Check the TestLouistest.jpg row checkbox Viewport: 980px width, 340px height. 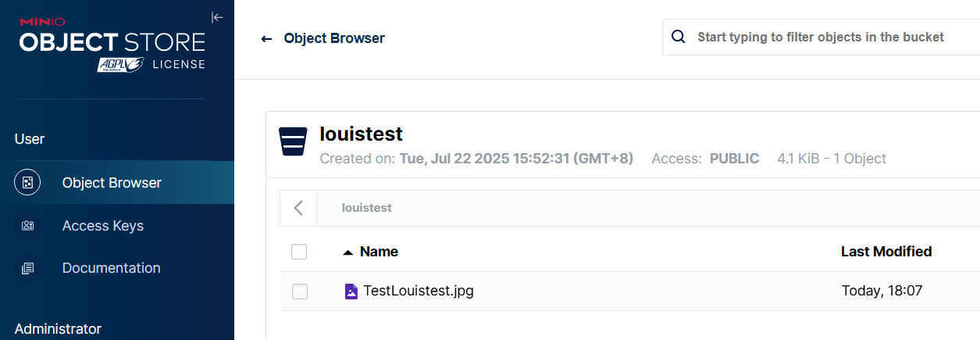[x=299, y=292]
